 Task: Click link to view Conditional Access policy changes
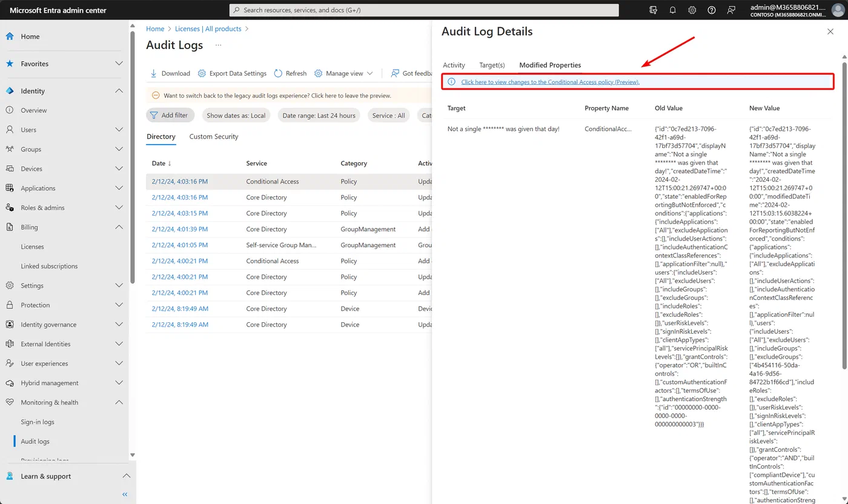[550, 82]
